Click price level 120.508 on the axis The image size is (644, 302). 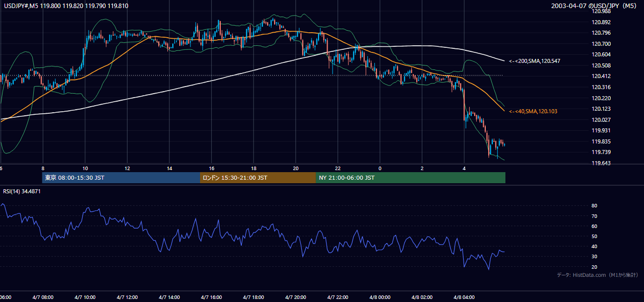pos(601,65)
